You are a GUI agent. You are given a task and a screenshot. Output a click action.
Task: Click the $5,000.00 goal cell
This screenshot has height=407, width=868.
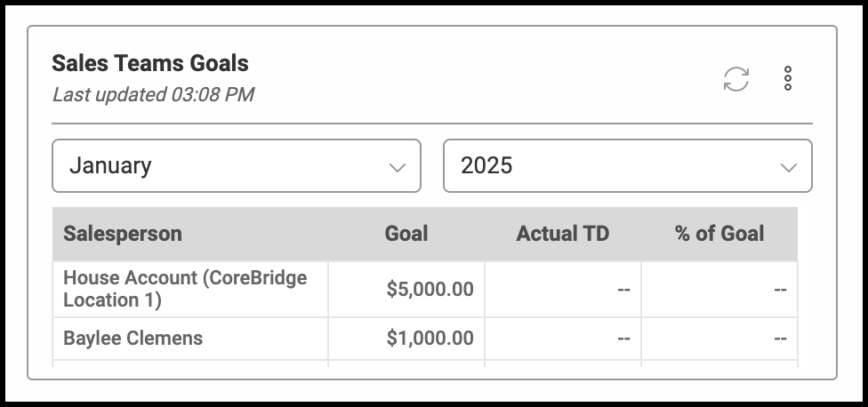[430, 289]
